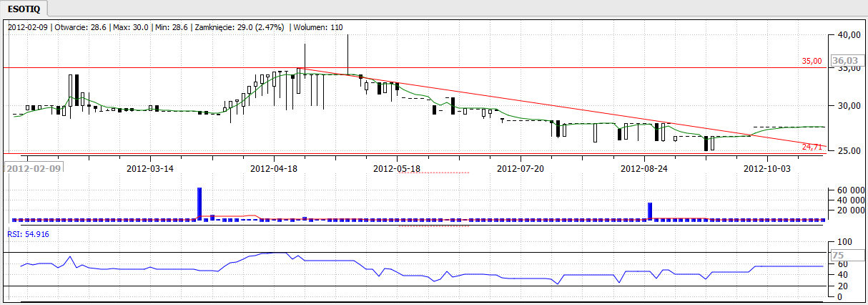Screen dimensions: 868x305
Task: Click the boxed 75 RSI level marker
Action: [839, 256]
